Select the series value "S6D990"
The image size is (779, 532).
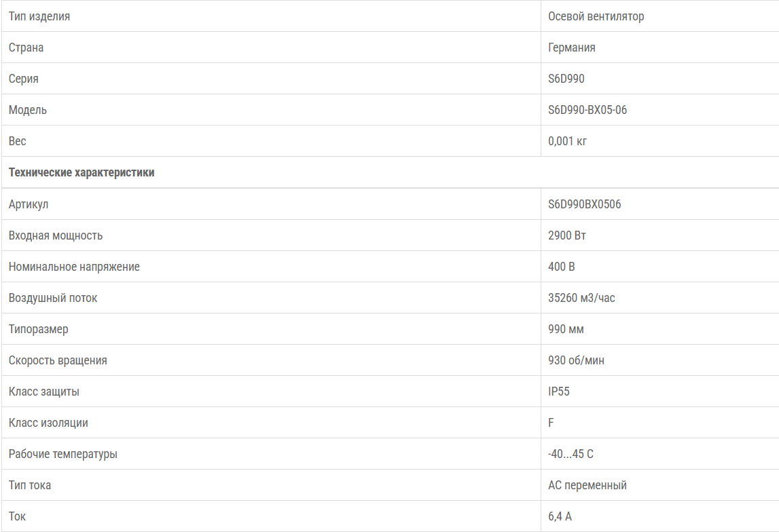[566, 79]
